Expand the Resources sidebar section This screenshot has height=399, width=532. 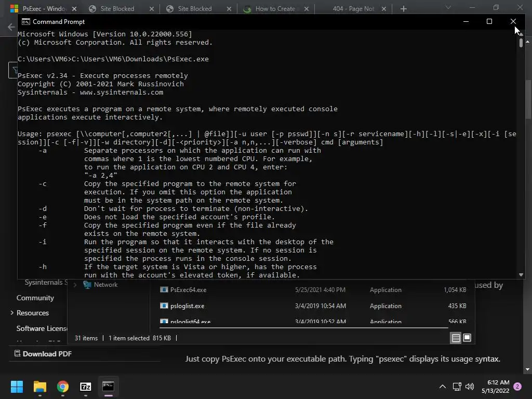pyautogui.click(x=12, y=313)
